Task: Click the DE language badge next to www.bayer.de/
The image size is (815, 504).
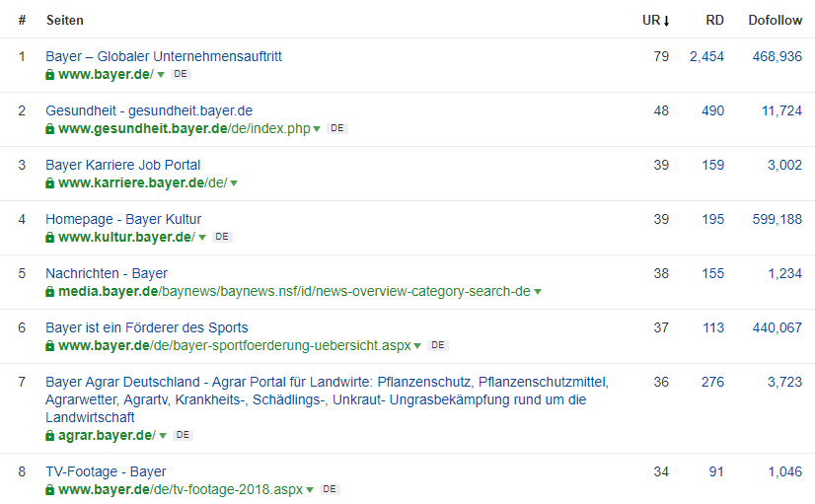Action: (x=181, y=74)
